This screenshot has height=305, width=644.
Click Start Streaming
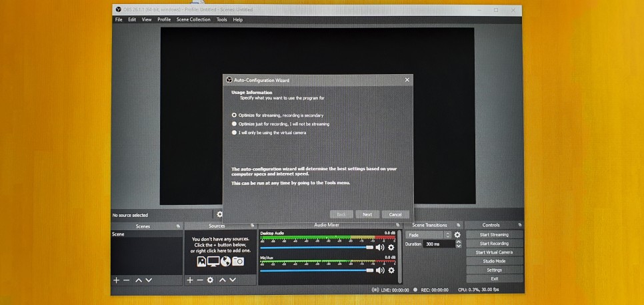[x=494, y=235]
